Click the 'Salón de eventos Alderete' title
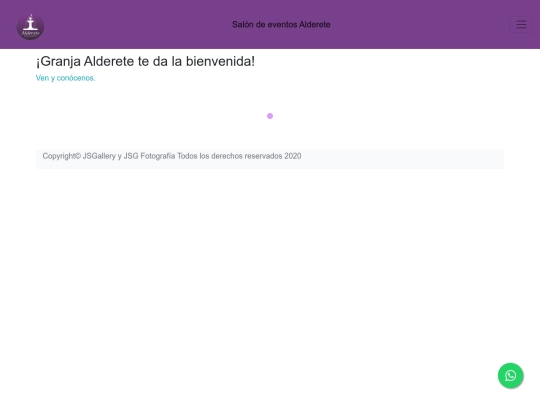Screen dimensions: 540x405 (x=281, y=24)
